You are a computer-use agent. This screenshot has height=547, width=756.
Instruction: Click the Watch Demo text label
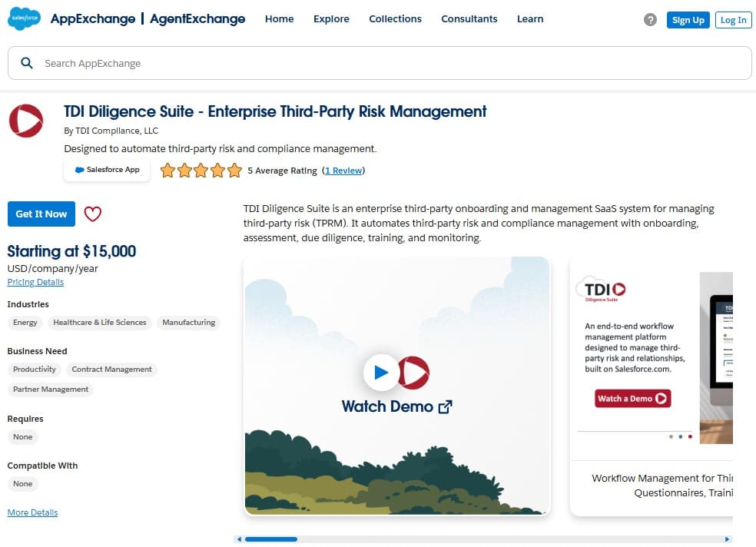(387, 406)
